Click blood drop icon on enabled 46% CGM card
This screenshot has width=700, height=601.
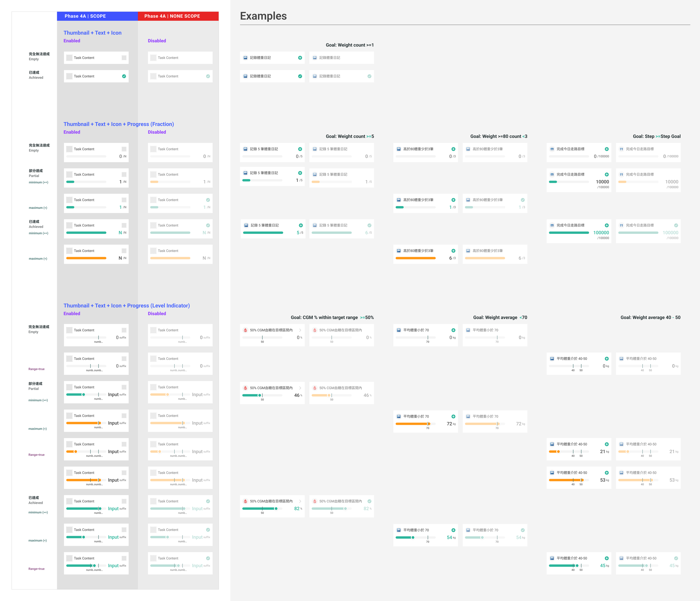(x=245, y=388)
